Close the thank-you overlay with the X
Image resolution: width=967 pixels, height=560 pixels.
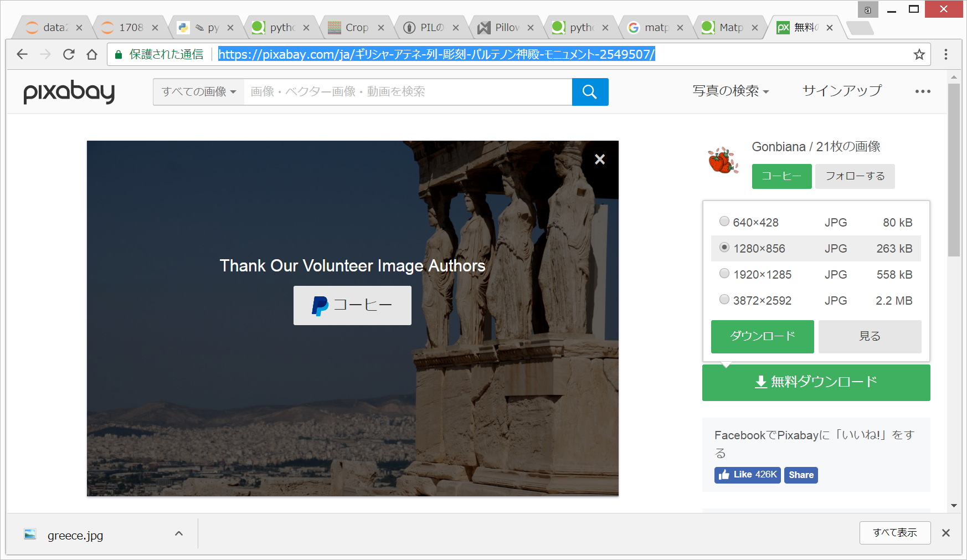tap(599, 160)
